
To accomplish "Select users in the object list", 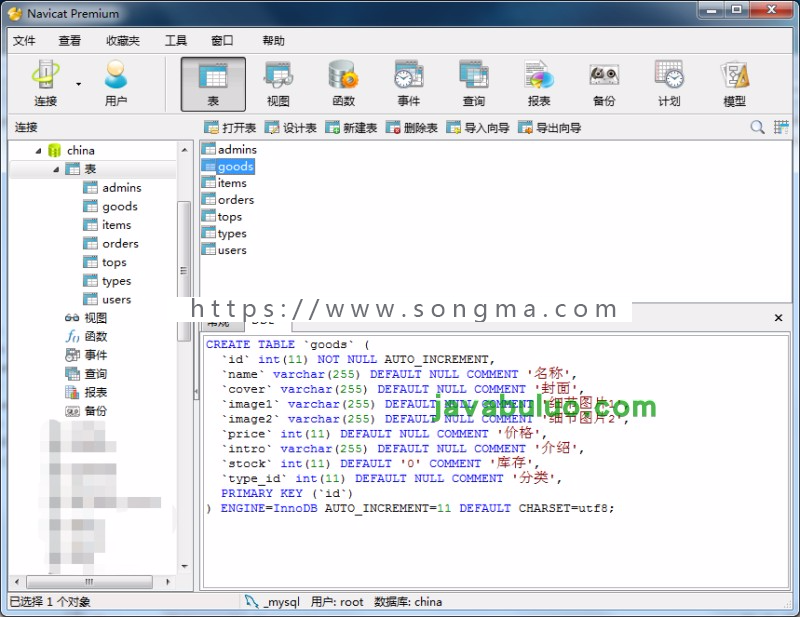I will (x=224, y=251).
